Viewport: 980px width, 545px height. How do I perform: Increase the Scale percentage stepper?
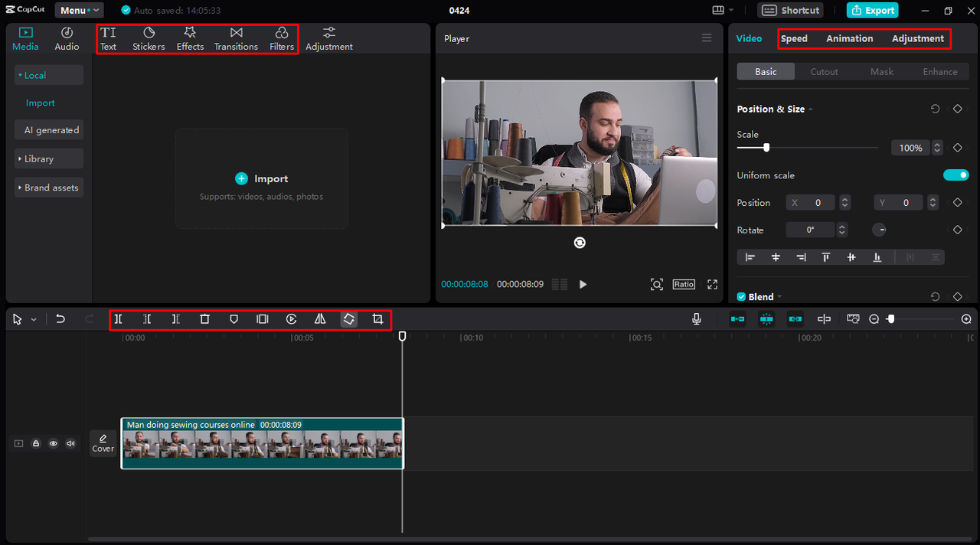point(938,145)
